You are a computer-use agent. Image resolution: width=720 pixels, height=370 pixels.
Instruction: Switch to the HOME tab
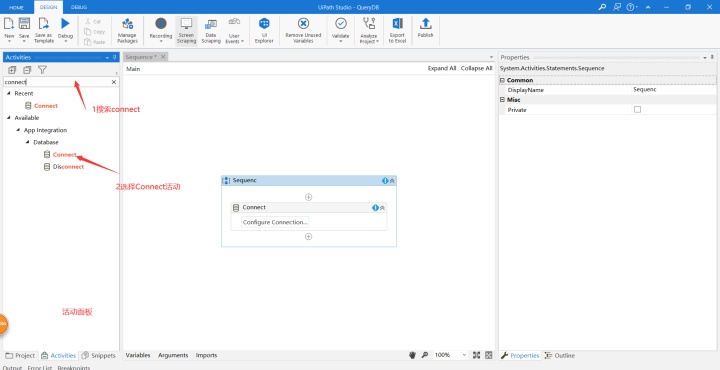click(x=17, y=7)
